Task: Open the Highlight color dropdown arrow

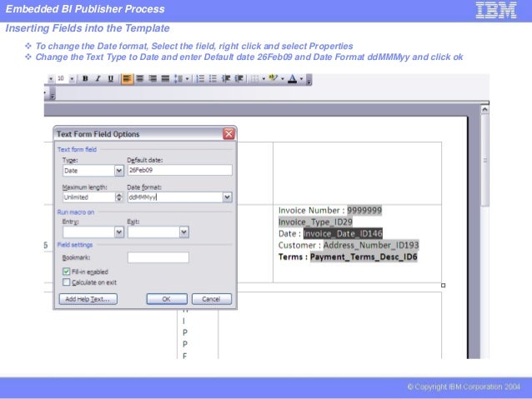Action: (283, 79)
